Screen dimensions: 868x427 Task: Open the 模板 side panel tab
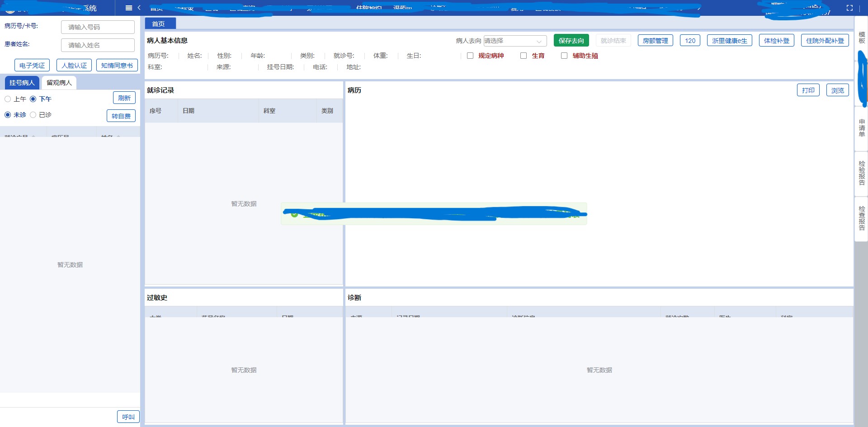click(x=862, y=38)
